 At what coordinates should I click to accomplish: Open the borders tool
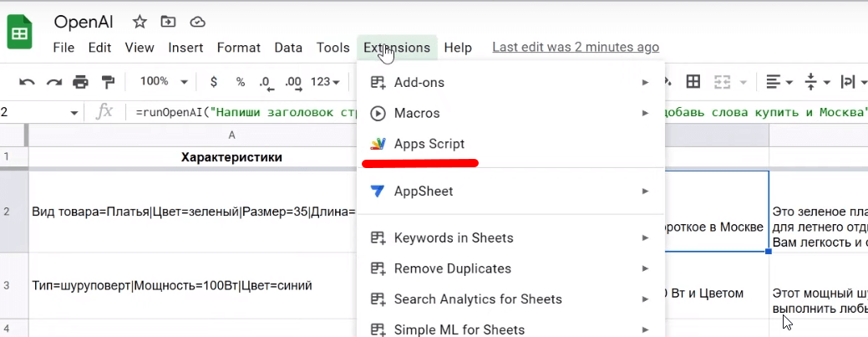click(x=693, y=82)
